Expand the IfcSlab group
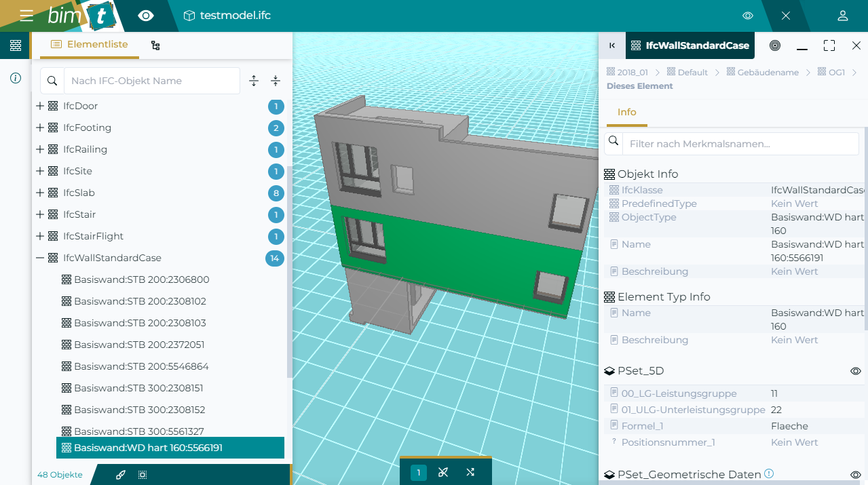 pyautogui.click(x=40, y=193)
